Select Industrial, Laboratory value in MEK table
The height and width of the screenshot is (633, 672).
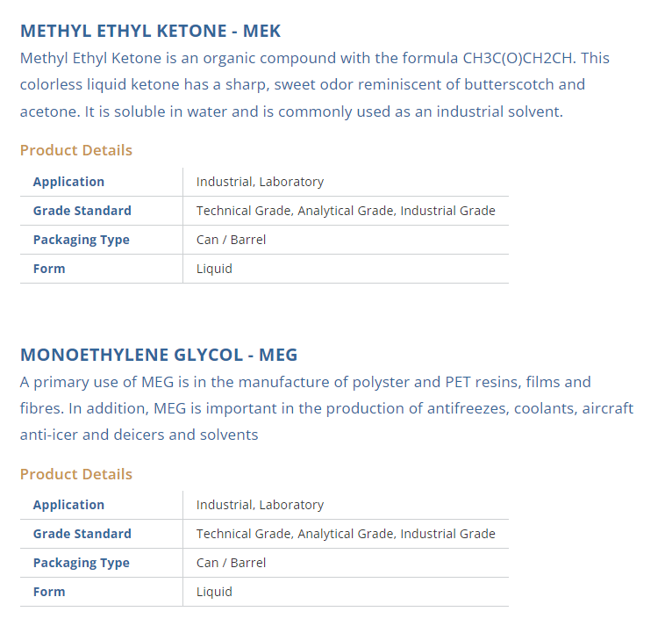click(x=260, y=182)
